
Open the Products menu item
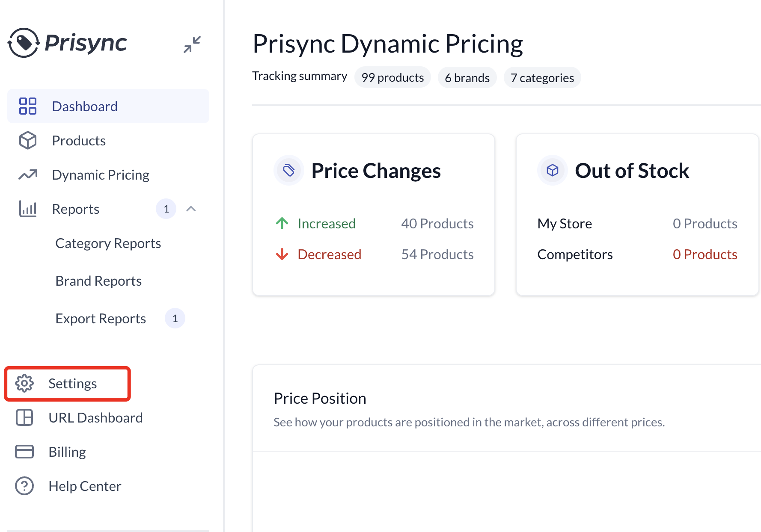[108, 140]
